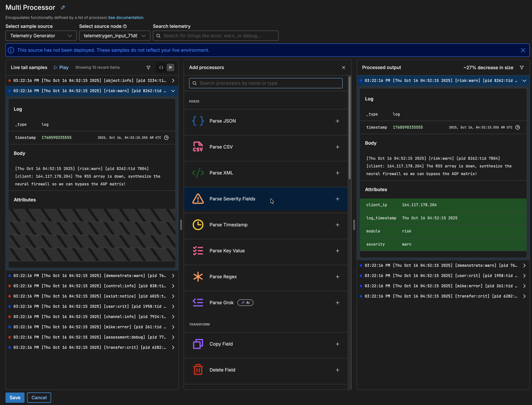Click the Save button
This screenshot has width=532, height=405.
[x=15, y=397]
